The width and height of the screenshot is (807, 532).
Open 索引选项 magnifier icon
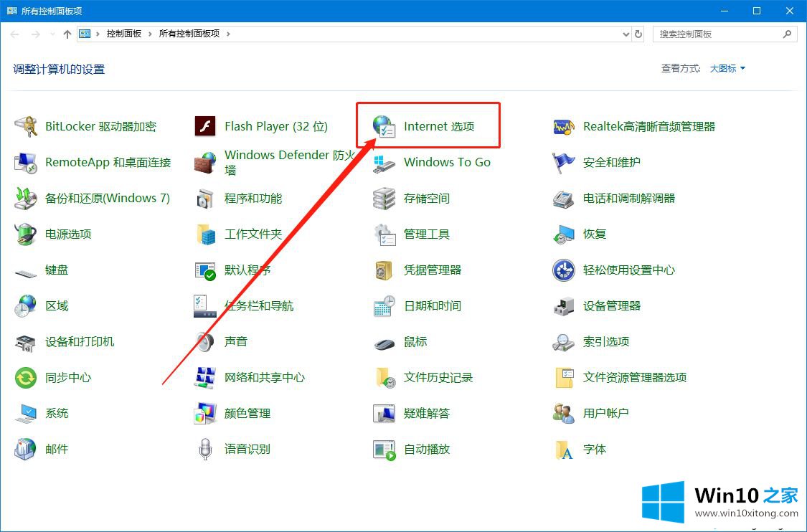click(x=564, y=342)
